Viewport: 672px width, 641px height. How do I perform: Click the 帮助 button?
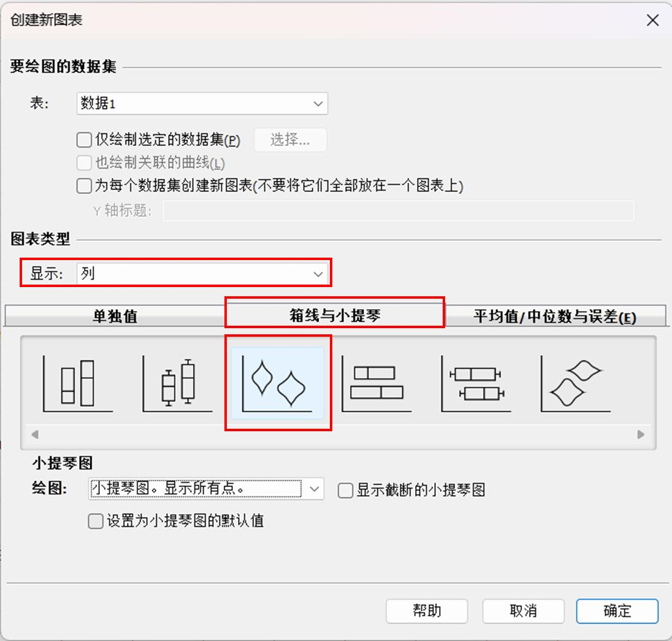pyautogui.click(x=427, y=611)
